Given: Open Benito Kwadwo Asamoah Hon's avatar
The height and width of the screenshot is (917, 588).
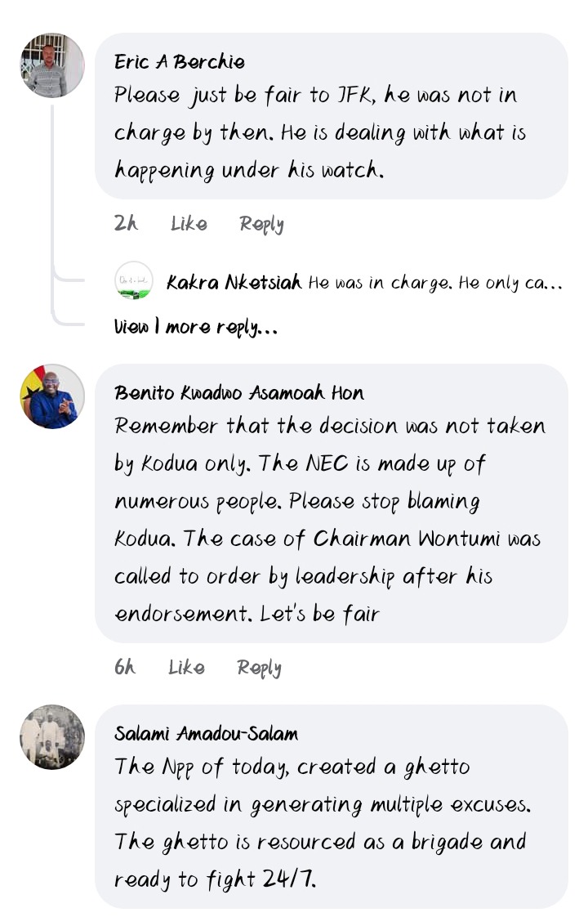Looking at the screenshot, I should (52, 396).
